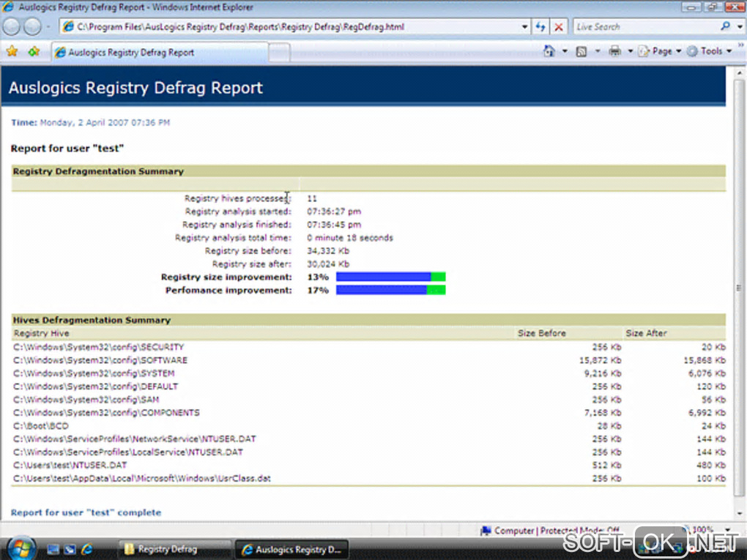747x560 pixels.
Task: Click the Live Search magnifier icon
Action: click(x=725, y=26)
